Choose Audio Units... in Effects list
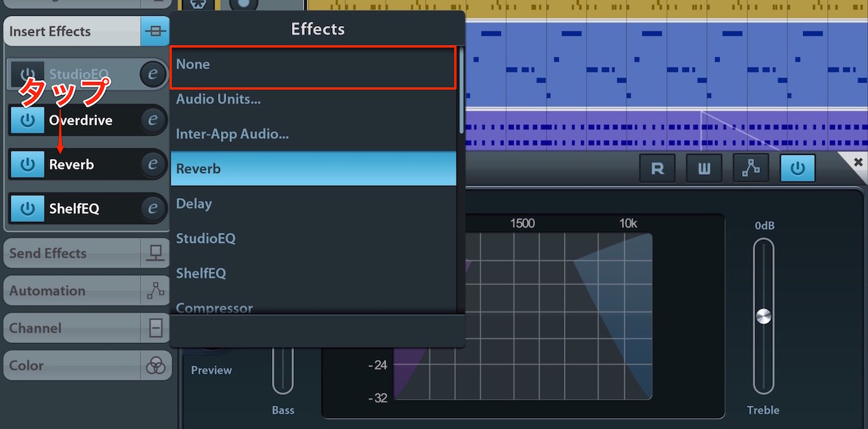The image size is (868, 429). coord(313,100)
